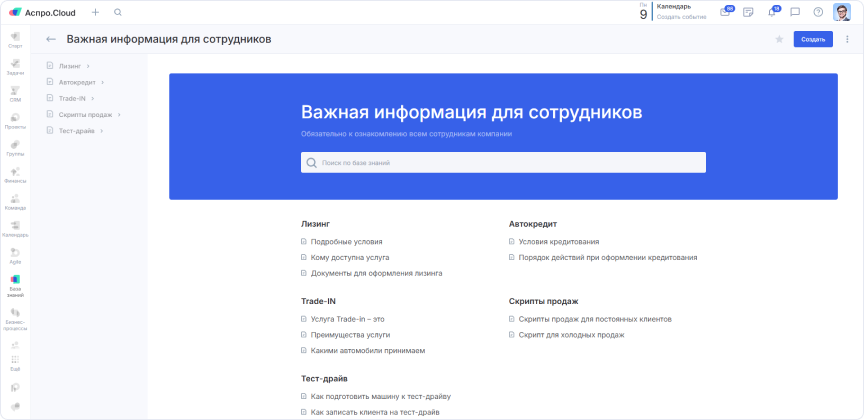Click the blue Создать button
The image size is (864, 420).
[812, 40]
